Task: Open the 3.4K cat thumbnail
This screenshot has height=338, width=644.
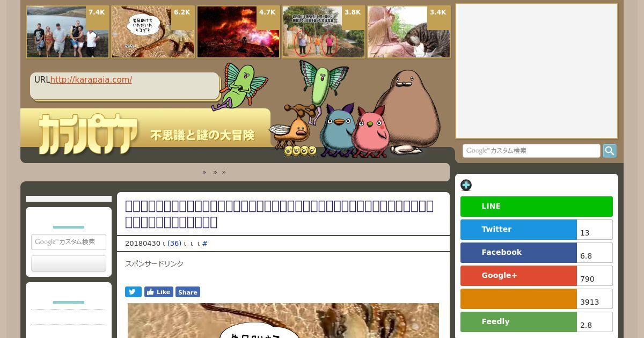Action: point(409,32)
